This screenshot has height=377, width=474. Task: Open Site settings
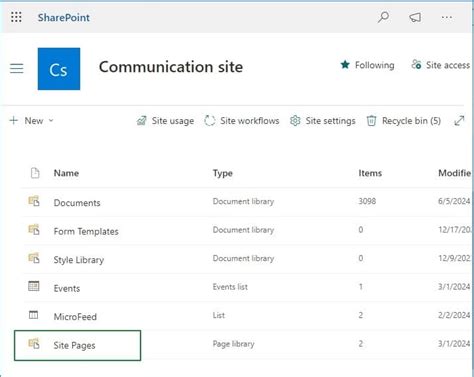pos(330,121)
